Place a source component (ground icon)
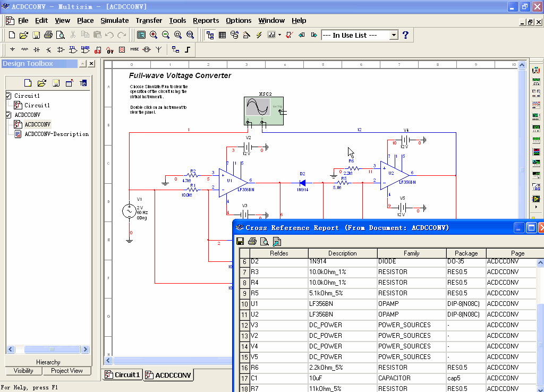The width and height of the screenshot is (544, 392). pos(13,49)
